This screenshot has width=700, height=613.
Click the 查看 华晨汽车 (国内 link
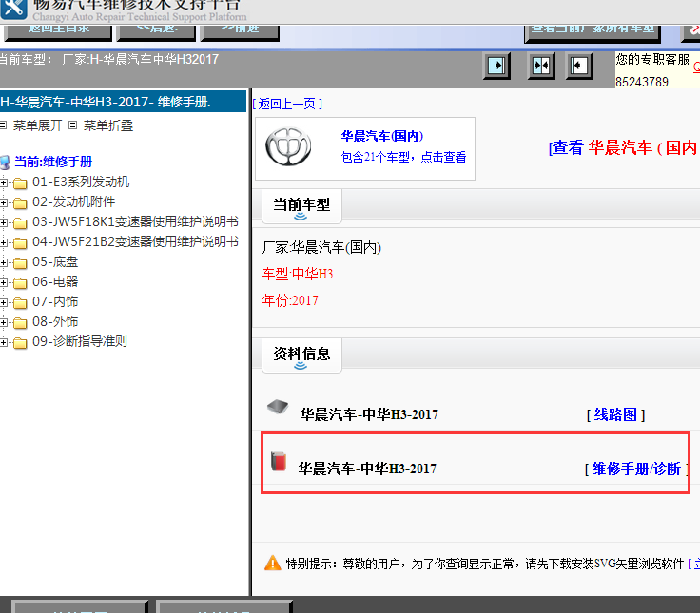(624, 147)
